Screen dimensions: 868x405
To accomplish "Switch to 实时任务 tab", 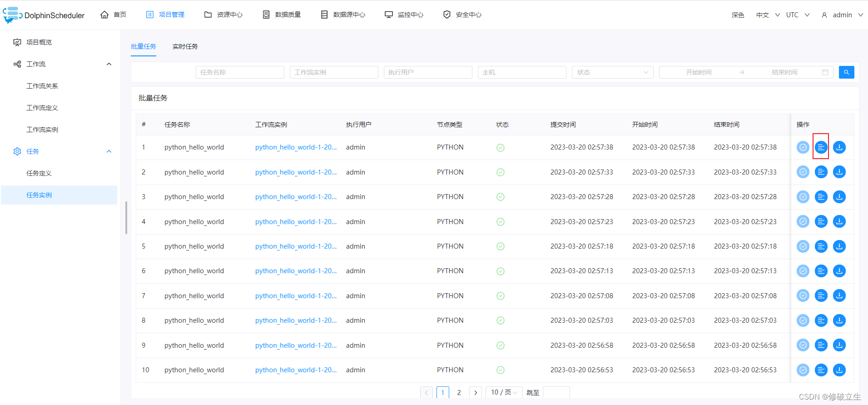I will pyautogui.click(x=185, y=46).
